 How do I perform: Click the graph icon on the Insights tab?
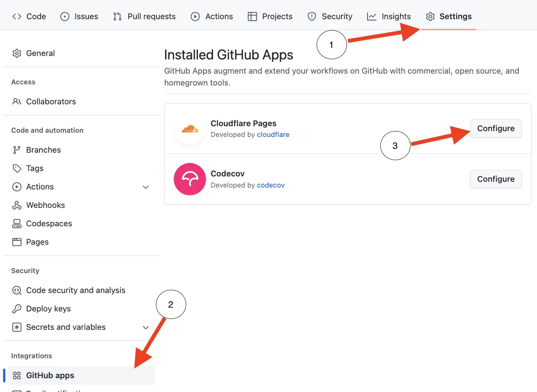[x=371, y=16]
